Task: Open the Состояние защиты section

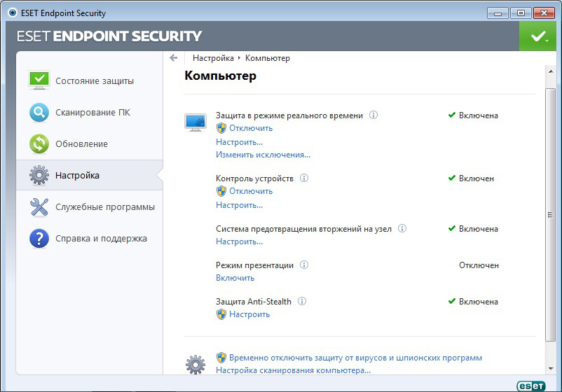Action: pos(95,80)
